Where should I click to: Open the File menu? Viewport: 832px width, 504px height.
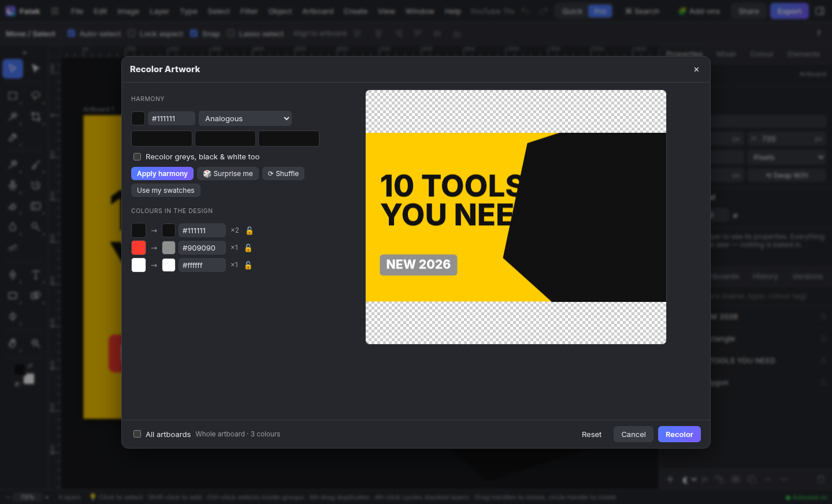pyautogui.click(x=77, y=11)
